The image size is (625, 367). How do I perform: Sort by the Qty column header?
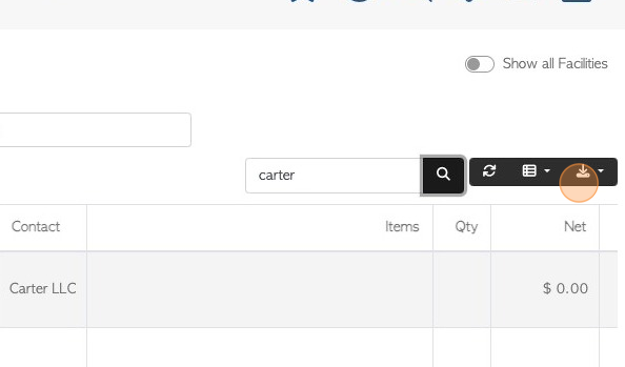(x=466, y=227)
